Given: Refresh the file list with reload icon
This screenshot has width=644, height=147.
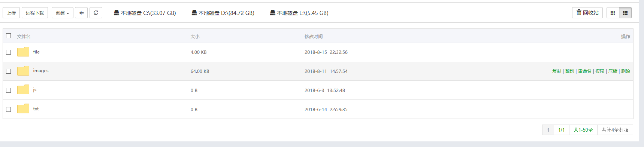Looking at the screenshot, I should (x=96, y=13).
